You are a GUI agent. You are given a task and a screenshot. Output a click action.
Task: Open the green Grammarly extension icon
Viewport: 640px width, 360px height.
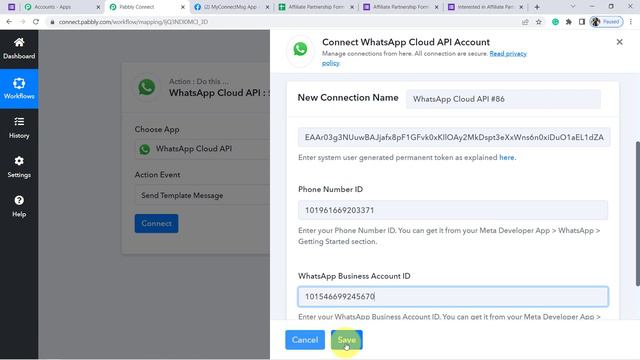(555, 22)
